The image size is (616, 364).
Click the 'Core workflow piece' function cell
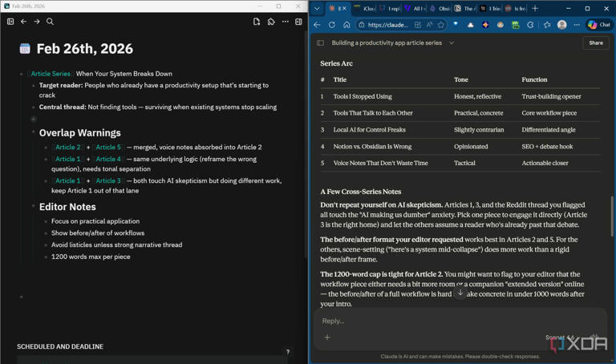click(x=549, y=113)
